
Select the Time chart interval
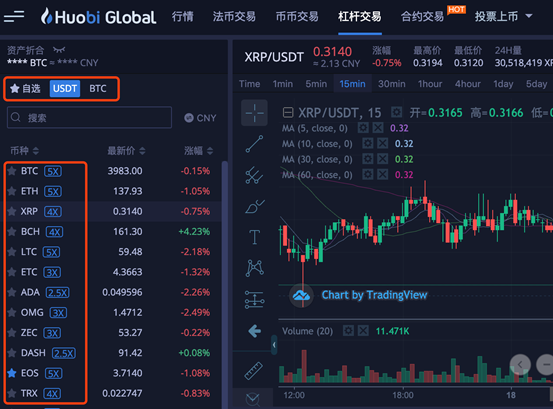click(x=249, y=84)
